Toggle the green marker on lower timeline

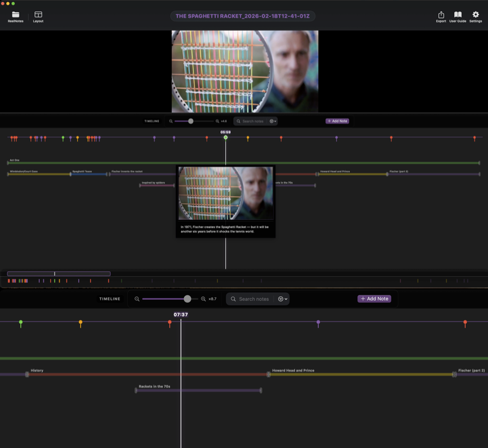(21, 323)
